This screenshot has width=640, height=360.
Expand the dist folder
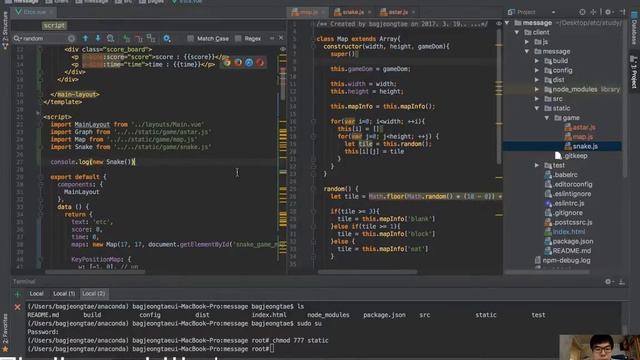pos(537,80)
